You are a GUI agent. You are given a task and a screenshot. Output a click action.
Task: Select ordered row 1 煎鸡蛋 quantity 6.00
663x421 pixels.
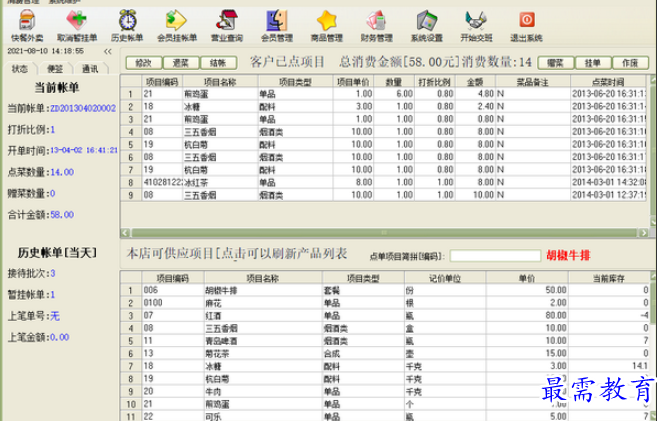(x=384, y=94)
